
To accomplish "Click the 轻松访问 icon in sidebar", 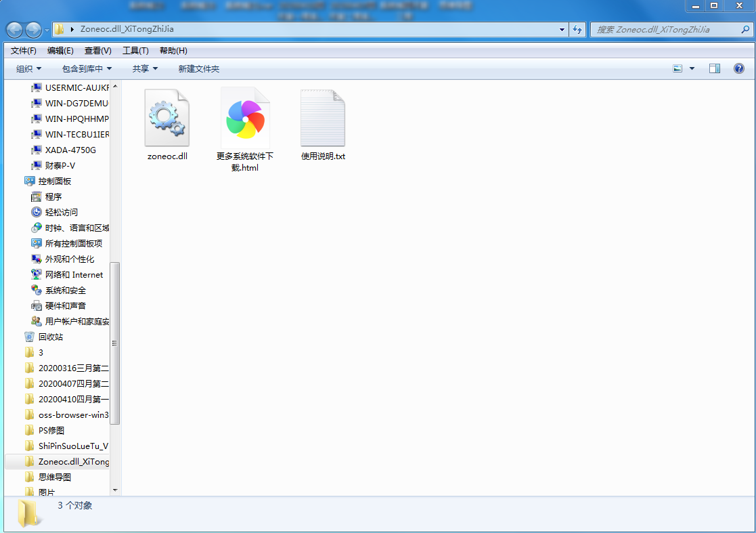I will 36,212.
